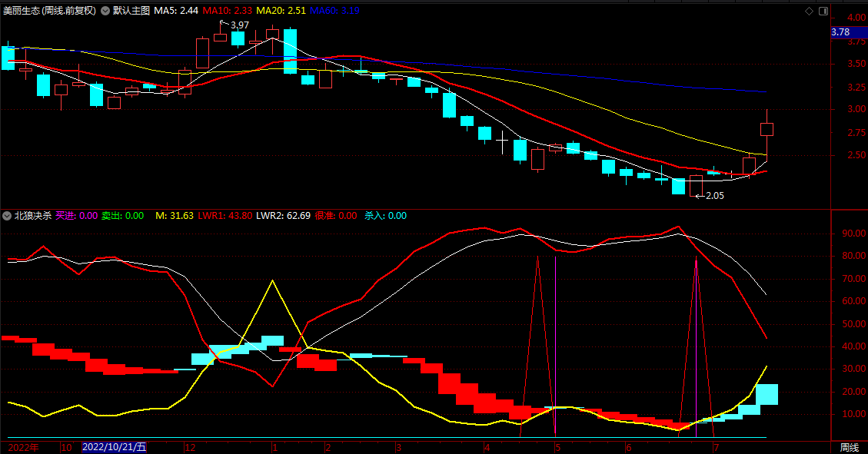Select the white doji cross candlestick
Screen dimensions: 868x454
click(502, 142)
